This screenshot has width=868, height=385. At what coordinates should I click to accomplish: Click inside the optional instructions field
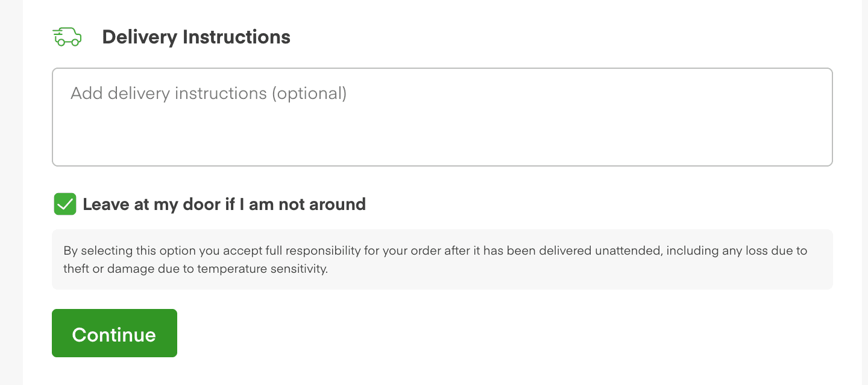tap(442, 117)
